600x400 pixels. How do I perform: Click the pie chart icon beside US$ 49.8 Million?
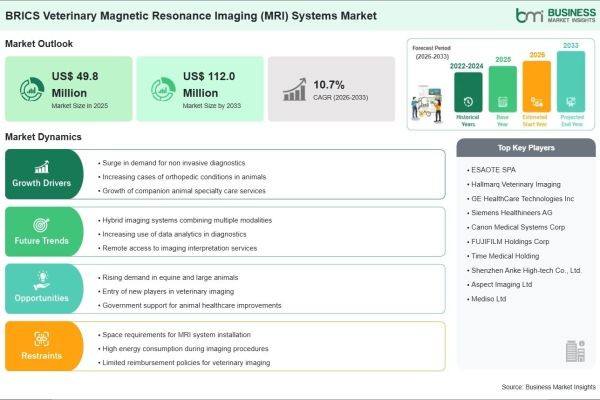32,89
